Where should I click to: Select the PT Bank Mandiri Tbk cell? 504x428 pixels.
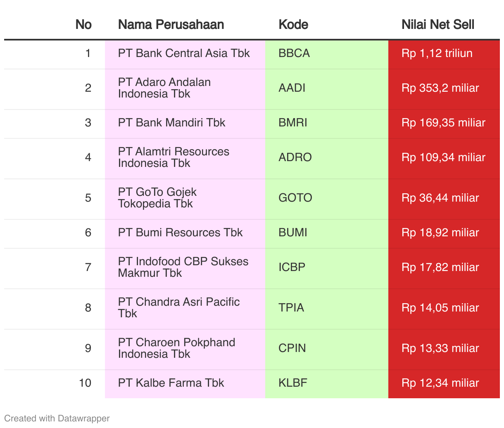pos(171,123)
